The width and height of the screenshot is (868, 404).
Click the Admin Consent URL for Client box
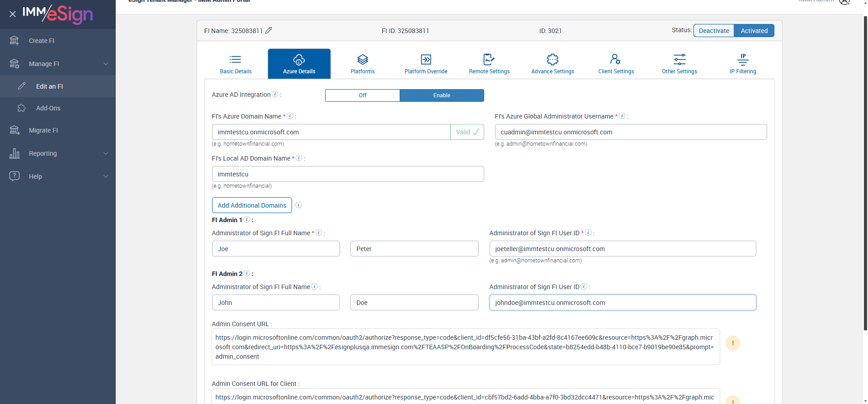(x=466, y=396)
